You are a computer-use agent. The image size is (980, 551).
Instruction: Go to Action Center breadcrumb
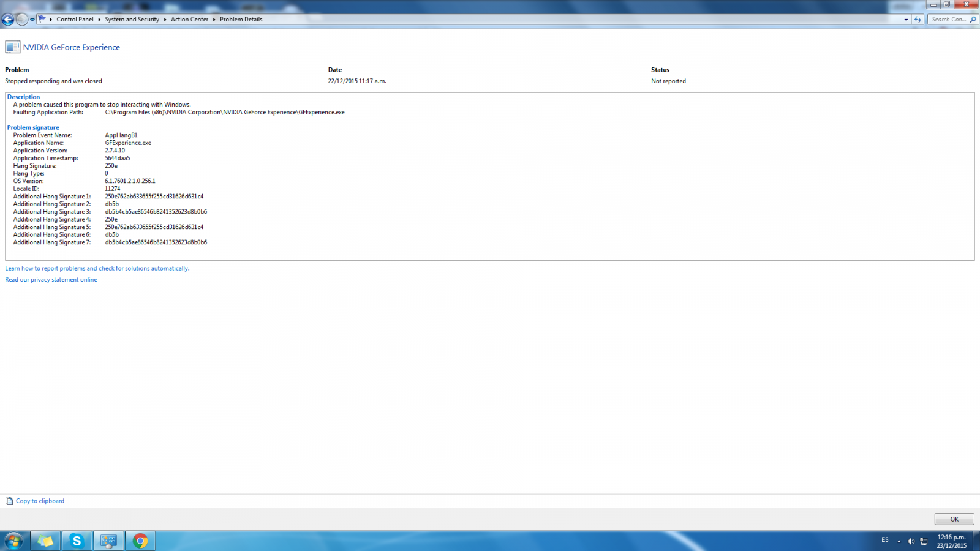[x=189, y=20]
